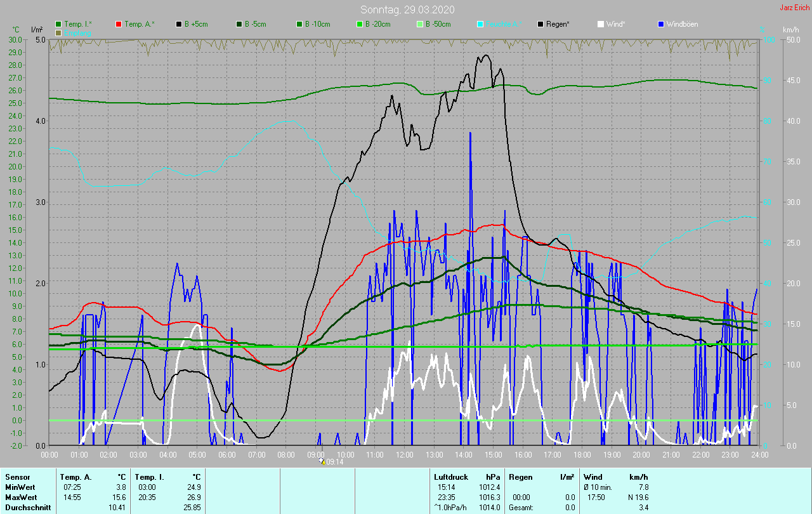The height and width of the screenshot is (514, 812).
Task: Select the B -5cm legend swatch
Action: coord(239,24)
